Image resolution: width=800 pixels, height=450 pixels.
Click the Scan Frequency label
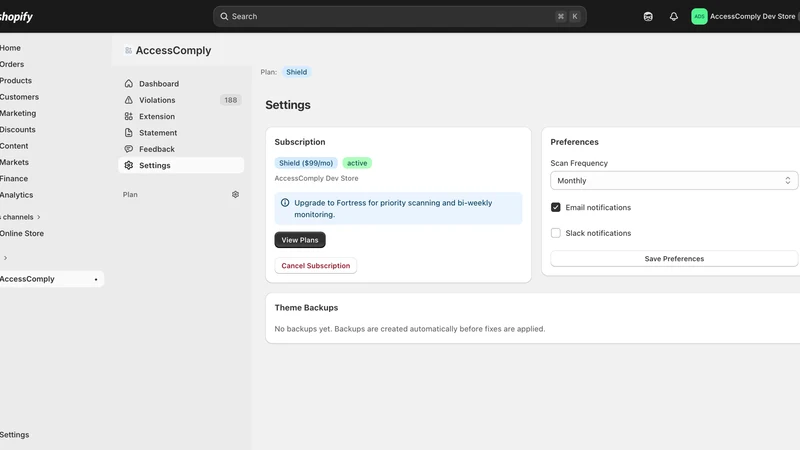[x=579, y=163]
